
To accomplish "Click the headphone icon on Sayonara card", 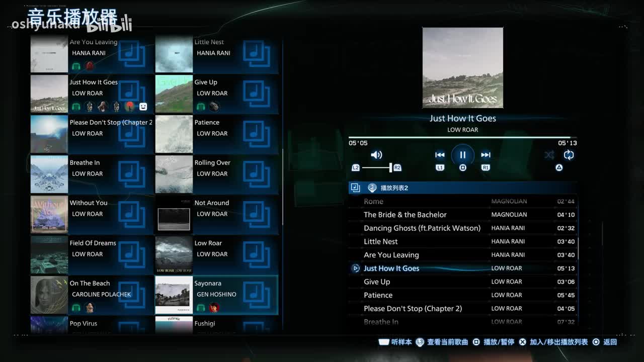I will tap(201, 307).
